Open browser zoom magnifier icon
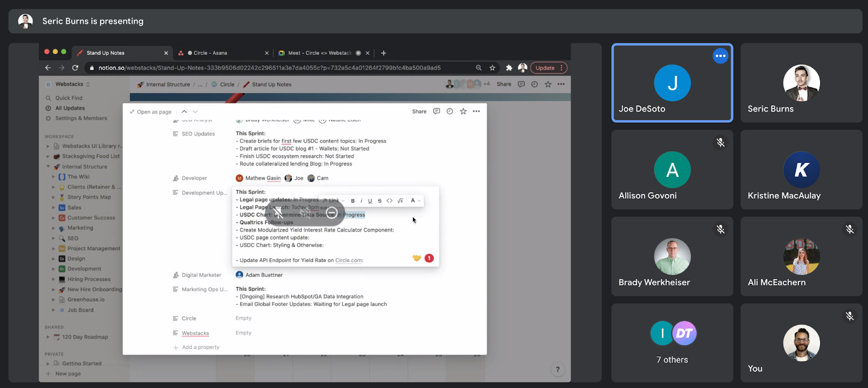Screen dimensions: 868x388 coord(478,68)
